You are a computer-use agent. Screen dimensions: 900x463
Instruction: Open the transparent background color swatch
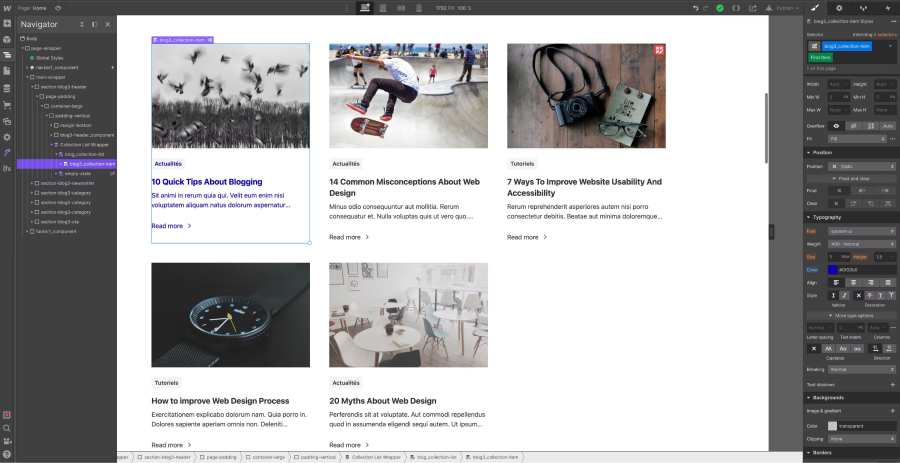click(832, 426)
